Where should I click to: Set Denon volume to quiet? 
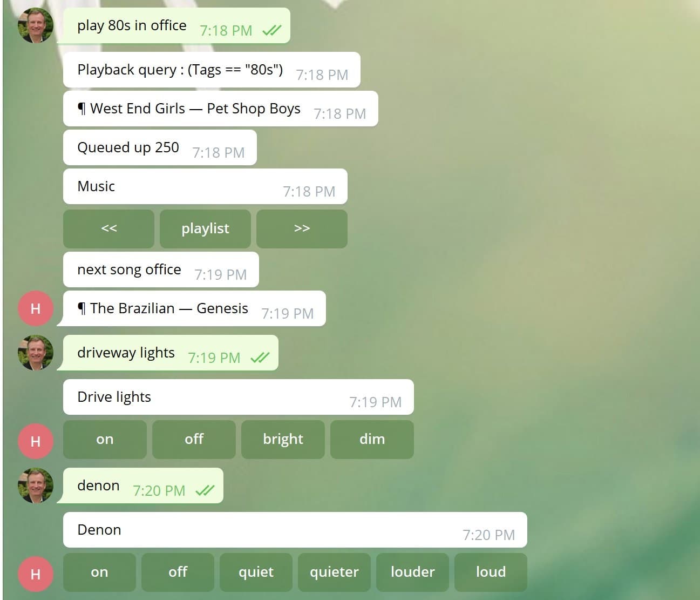pyautogui.click(x=256, y=572)
